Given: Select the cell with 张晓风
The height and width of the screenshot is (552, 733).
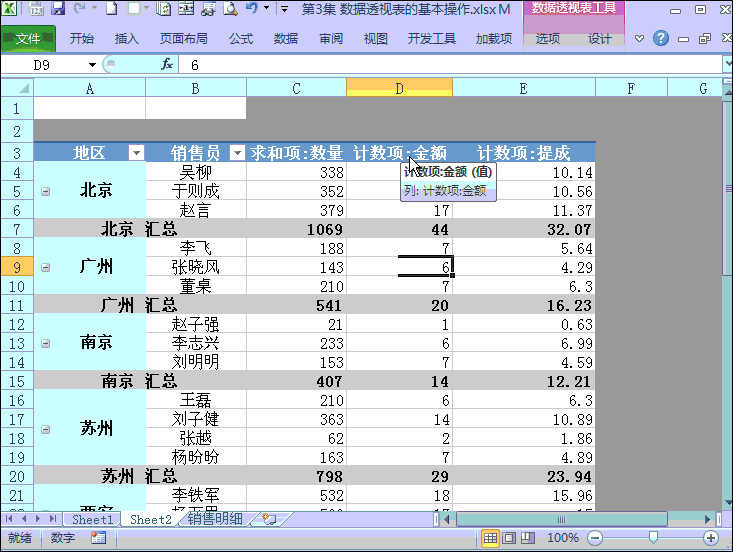Looking at the screenshot, I should click(x=196, y=267).
